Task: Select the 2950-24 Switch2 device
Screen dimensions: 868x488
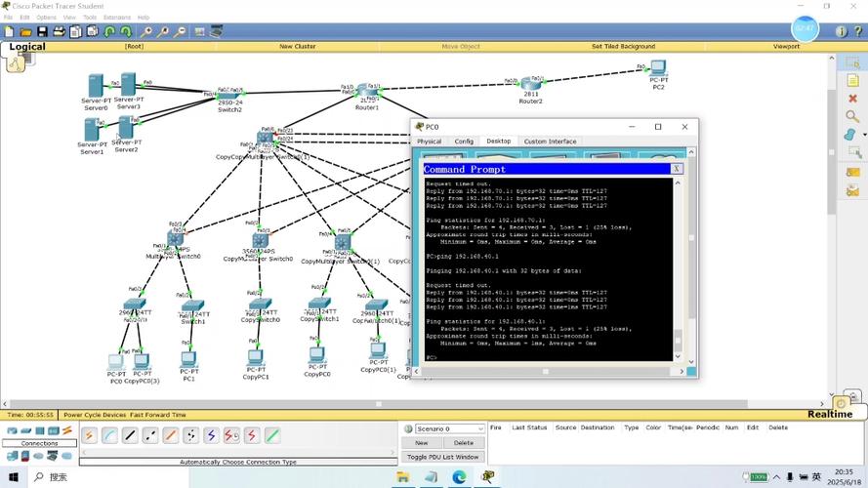Action: pyautogui.click(x=229, y=96)
